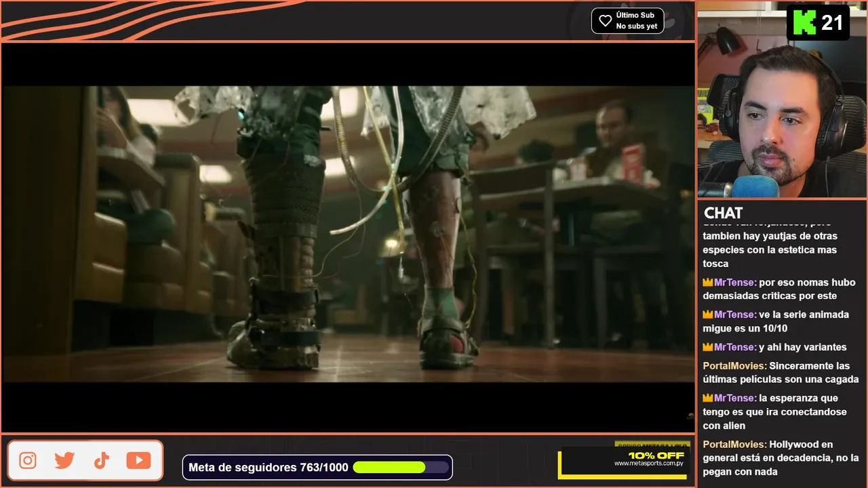Click MrTense in 'la esperanza que tengo' message

coord(735,398)
